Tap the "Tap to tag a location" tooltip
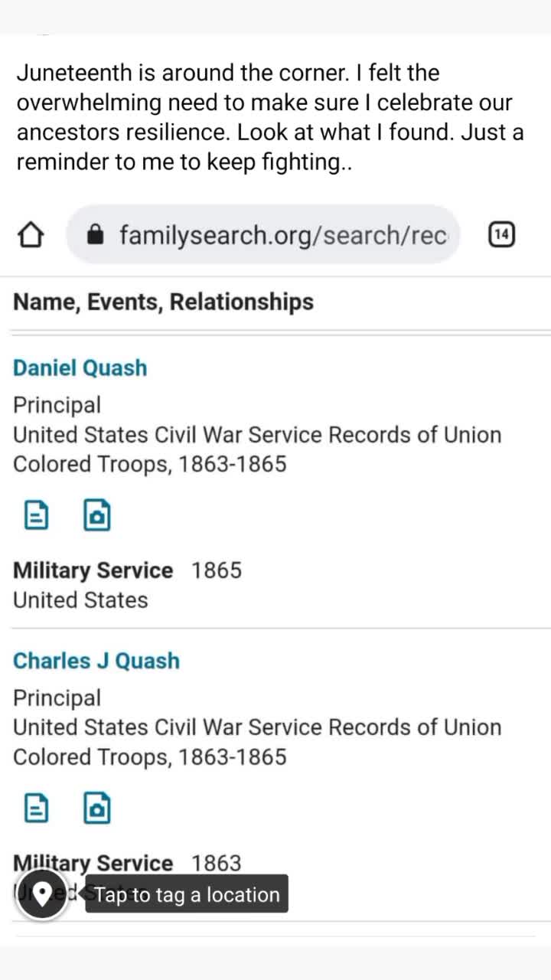 pyautogui.click(x=187, y=894)
